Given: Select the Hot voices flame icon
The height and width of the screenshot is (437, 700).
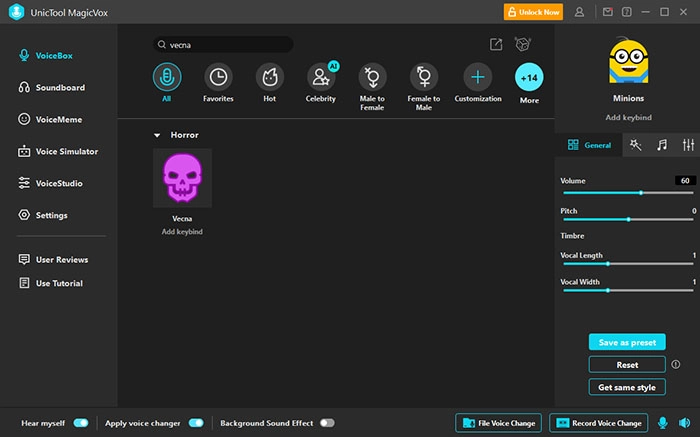Looking at the screenshot, I should tap(269, 77).
